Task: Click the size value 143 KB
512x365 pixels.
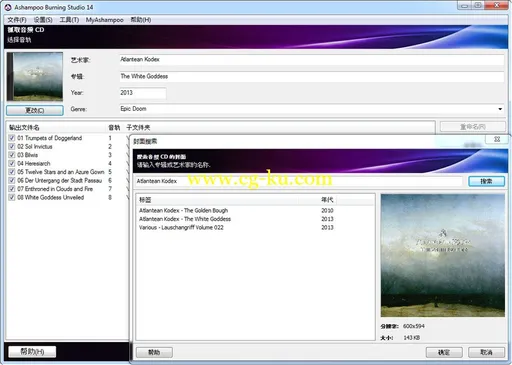Action: [412, 338]
